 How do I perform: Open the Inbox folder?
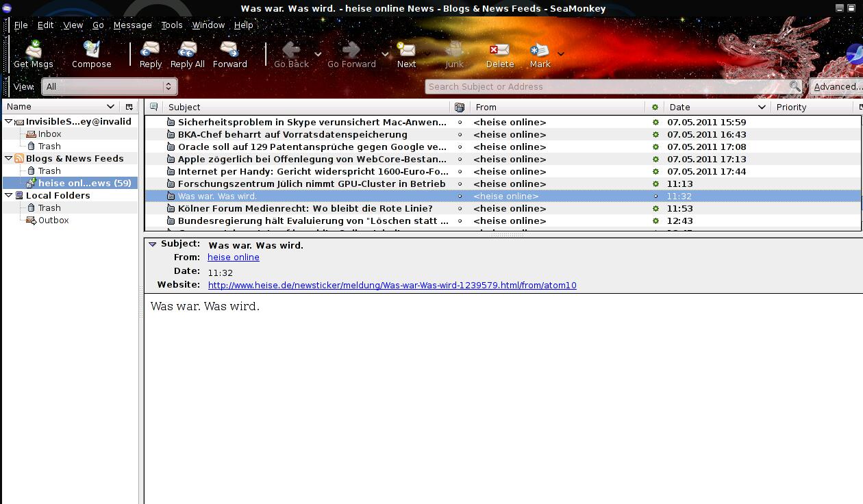(x=49, y=134)
